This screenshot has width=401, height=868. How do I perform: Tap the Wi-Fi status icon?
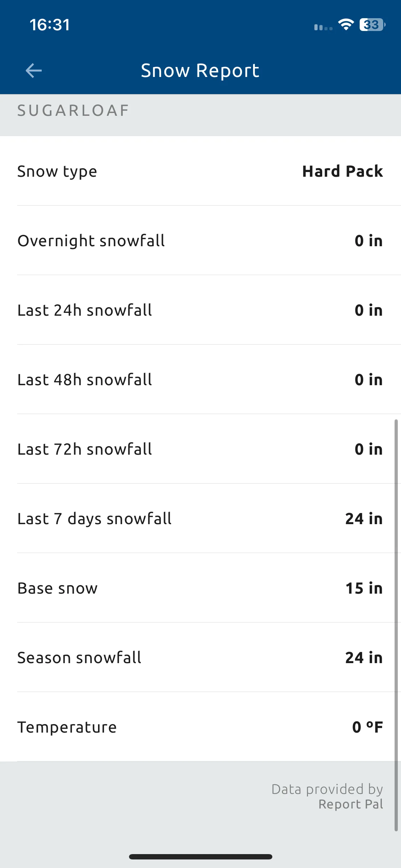tap(346, 25)
